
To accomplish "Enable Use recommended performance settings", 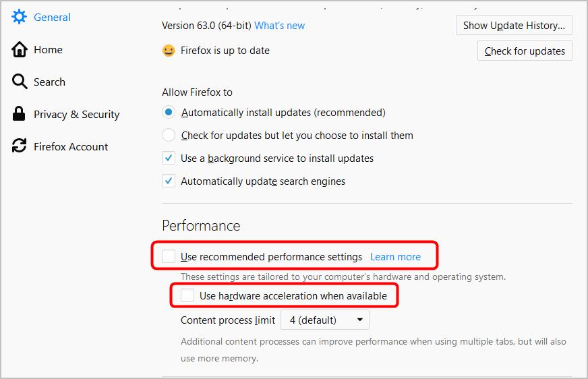I will (x=169, y=256).
